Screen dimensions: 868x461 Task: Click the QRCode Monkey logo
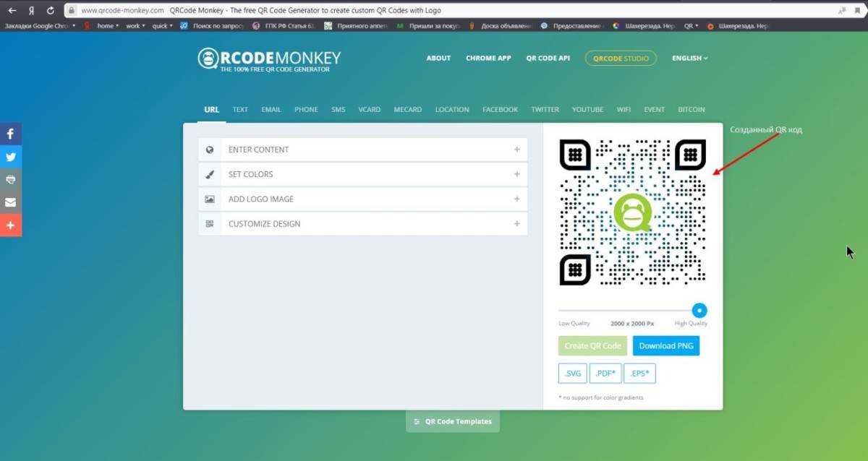point(269,59)
